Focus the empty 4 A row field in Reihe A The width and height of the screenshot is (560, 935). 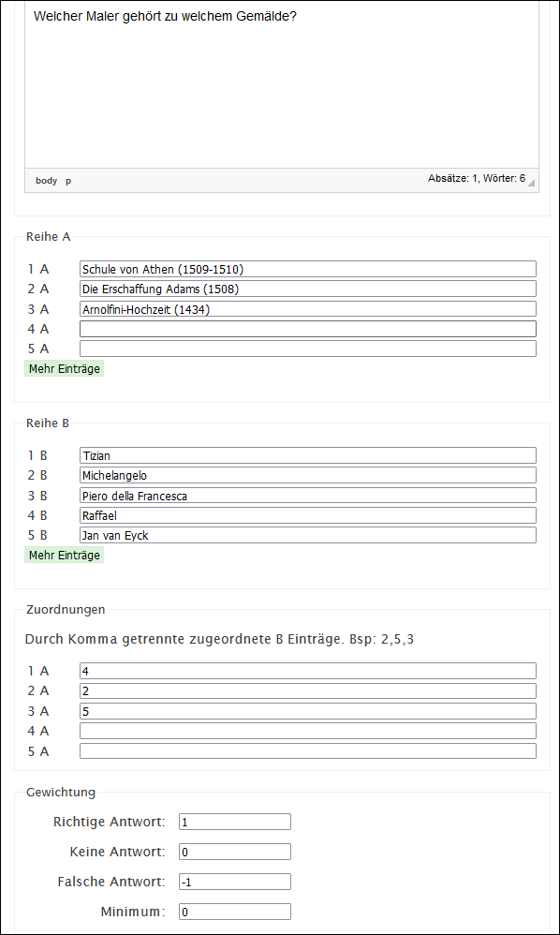click(308, 329)
